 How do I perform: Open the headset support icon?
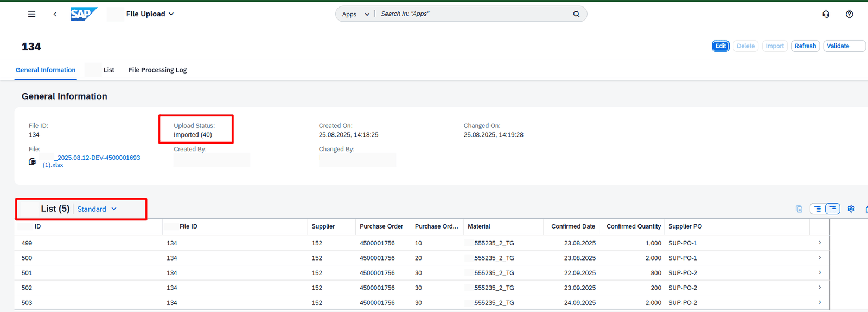pos(826,14)
